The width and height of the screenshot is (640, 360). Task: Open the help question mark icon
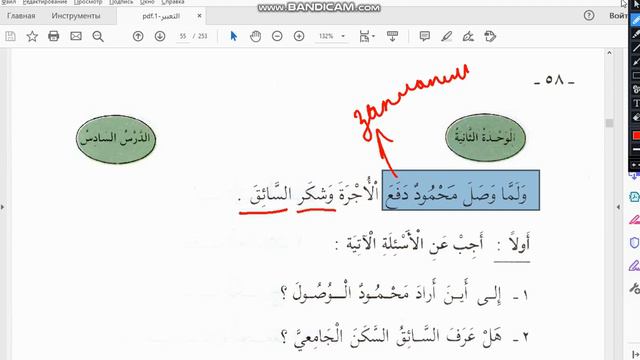(589, 16)
